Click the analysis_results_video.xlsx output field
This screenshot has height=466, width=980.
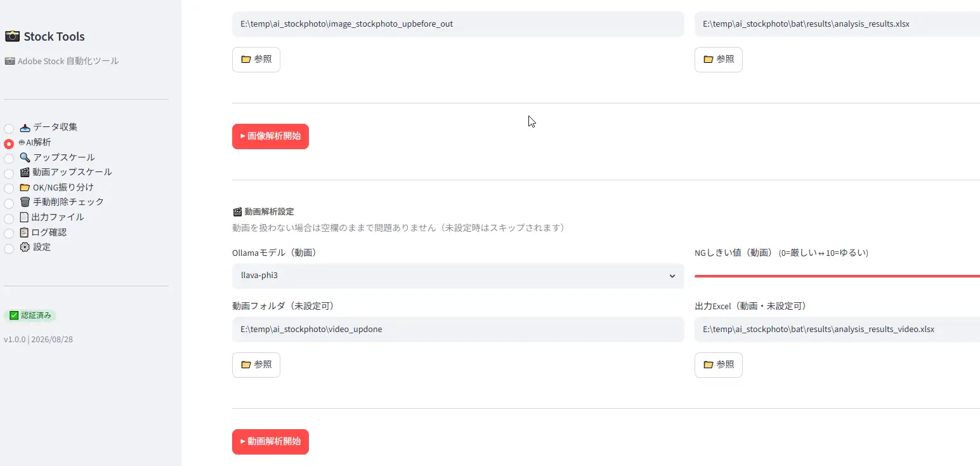coord(837,330)
